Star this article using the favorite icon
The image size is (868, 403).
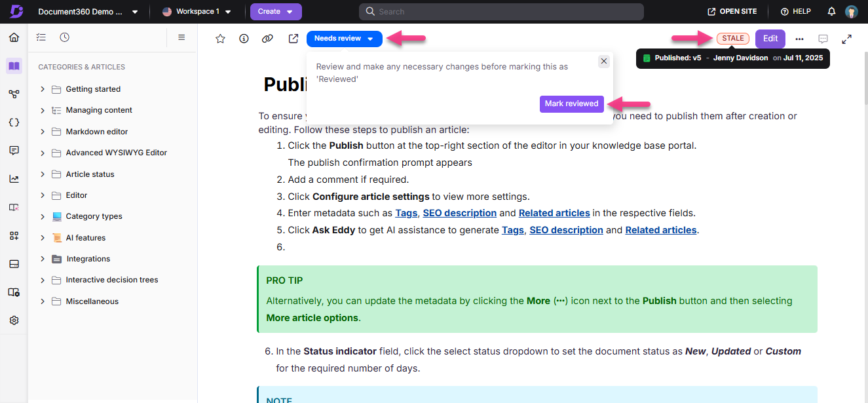click(x=220, y=38)
